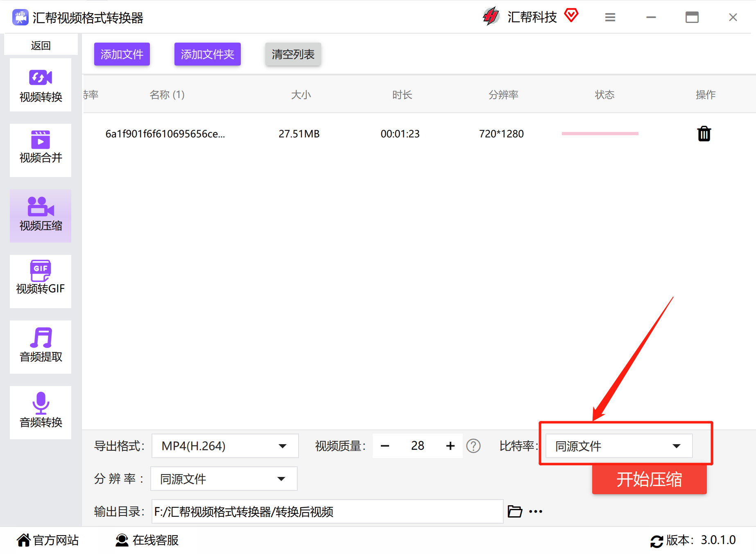Select file name 6a1f901f6f610695656ce...
The width and height of the screenshot is (756, 554).
point(165,134)
